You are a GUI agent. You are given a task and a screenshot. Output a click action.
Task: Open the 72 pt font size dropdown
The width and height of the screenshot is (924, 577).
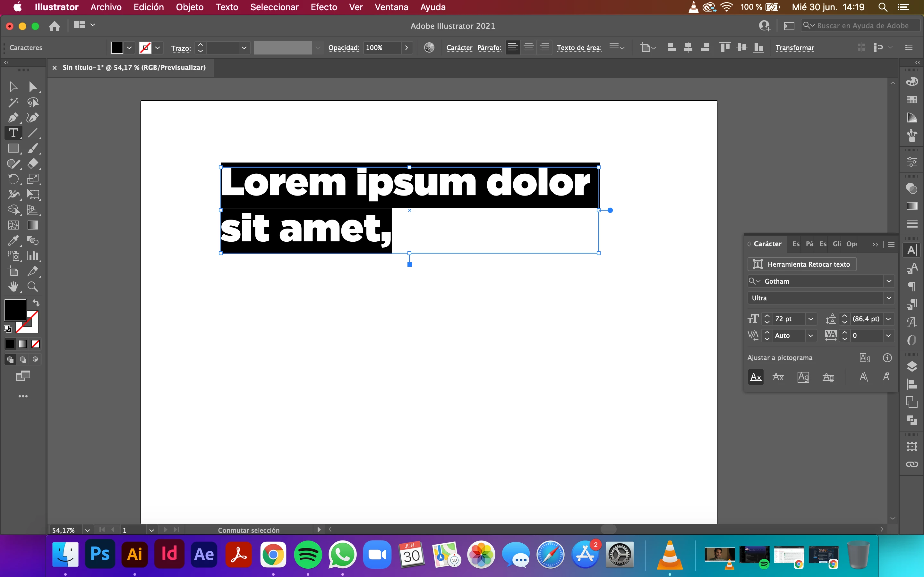[811, 319]
